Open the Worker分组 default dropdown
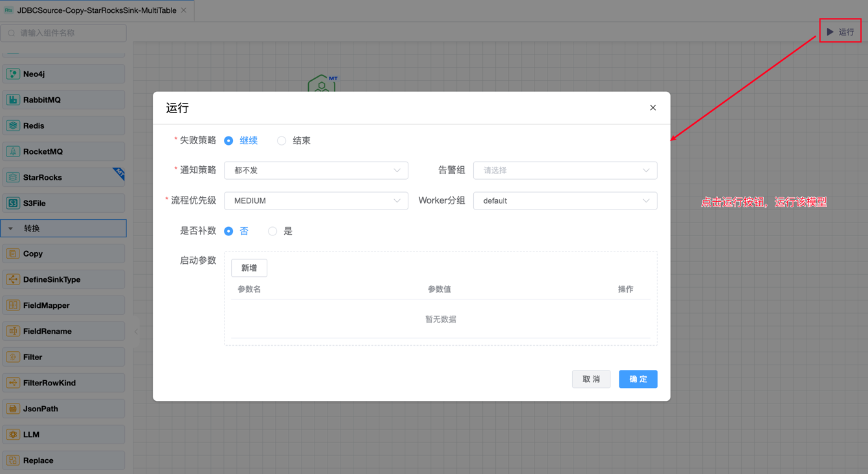The height and width of the screenshot is (474, 868). coord(564,201)
